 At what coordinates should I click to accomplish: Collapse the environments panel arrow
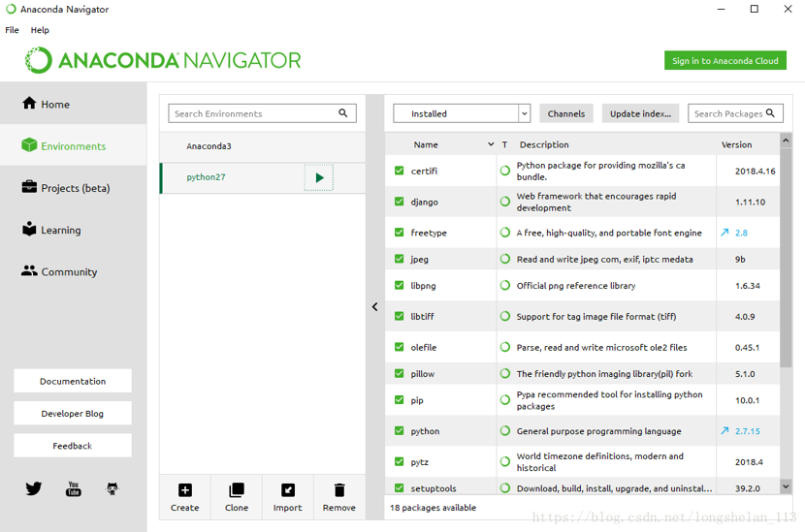(x=374, y=307)
